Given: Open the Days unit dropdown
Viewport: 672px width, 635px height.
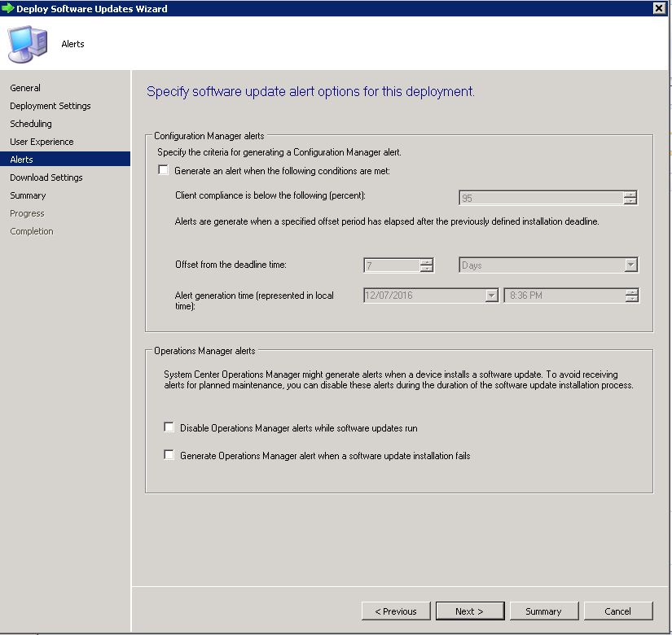Looking at the screenshot, I should click(x=630, y=265).
